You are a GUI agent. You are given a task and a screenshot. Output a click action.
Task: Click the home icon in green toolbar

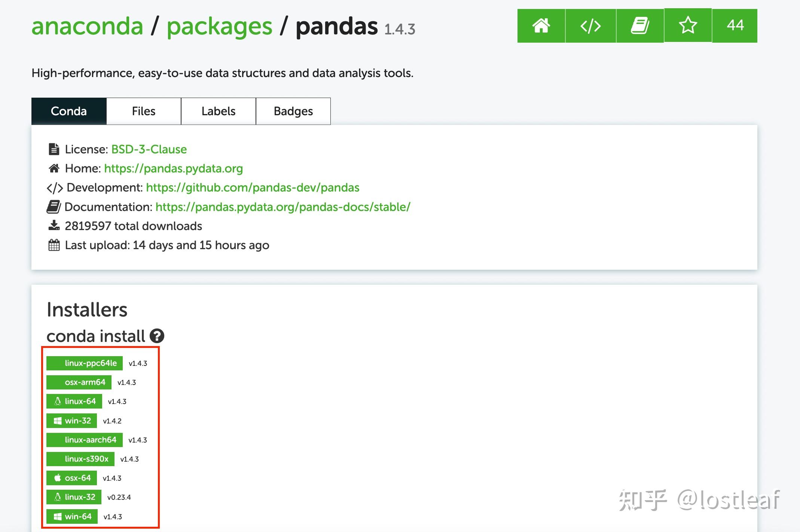point(541,26)
